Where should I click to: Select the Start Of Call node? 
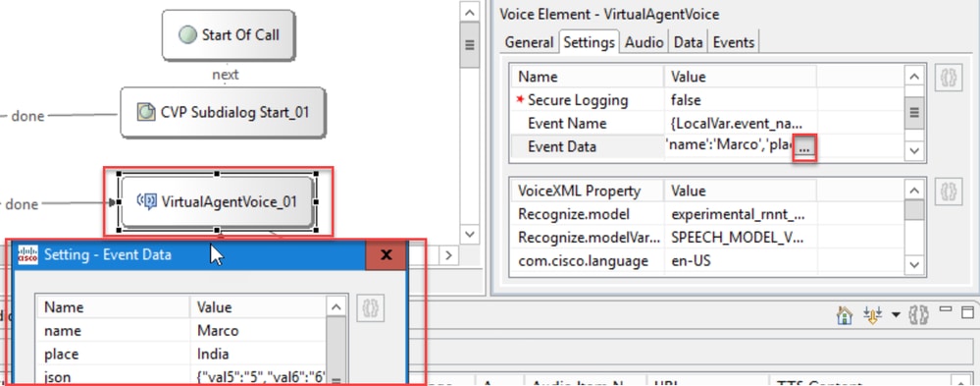229,35
